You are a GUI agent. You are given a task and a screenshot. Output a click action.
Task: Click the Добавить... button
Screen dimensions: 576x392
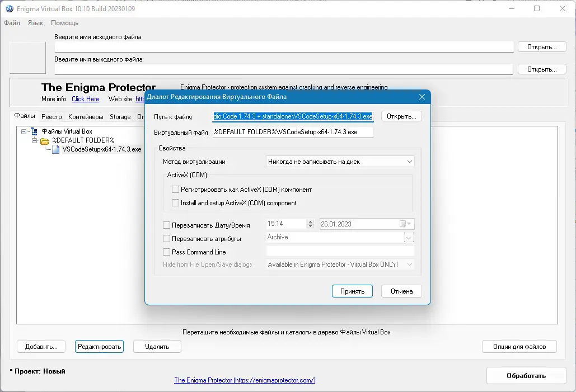point(41,347)
